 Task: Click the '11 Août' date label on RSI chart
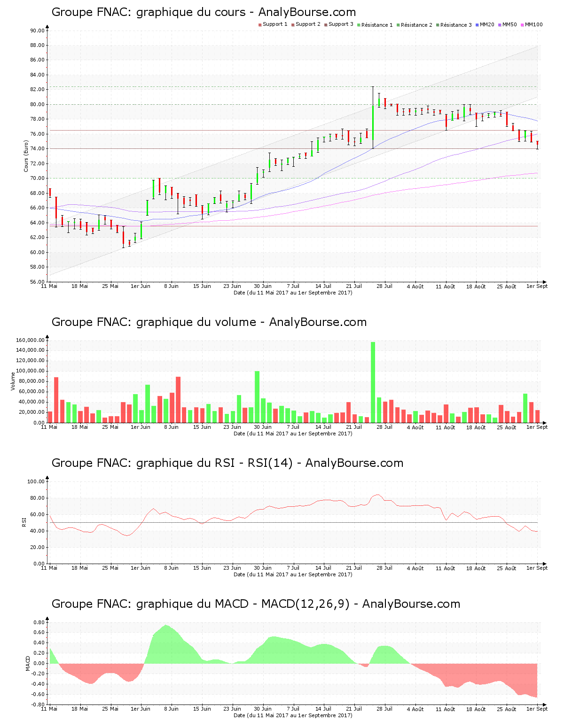(445, 568)
